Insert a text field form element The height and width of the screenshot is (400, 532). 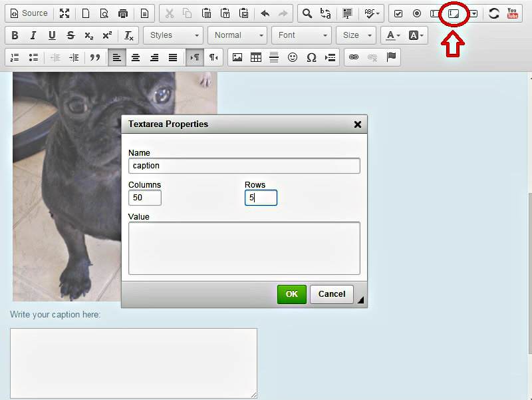pyautogui.click(x=434, y=13)
